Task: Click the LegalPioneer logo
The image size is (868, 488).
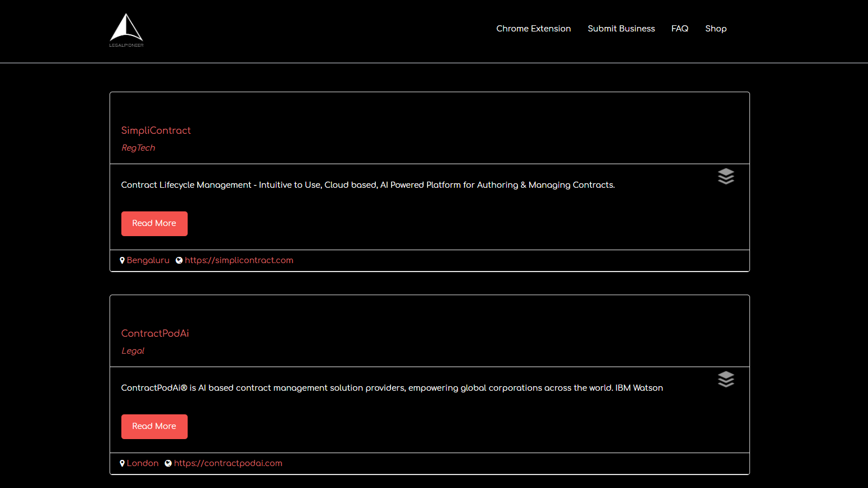Action: [126, 30]
